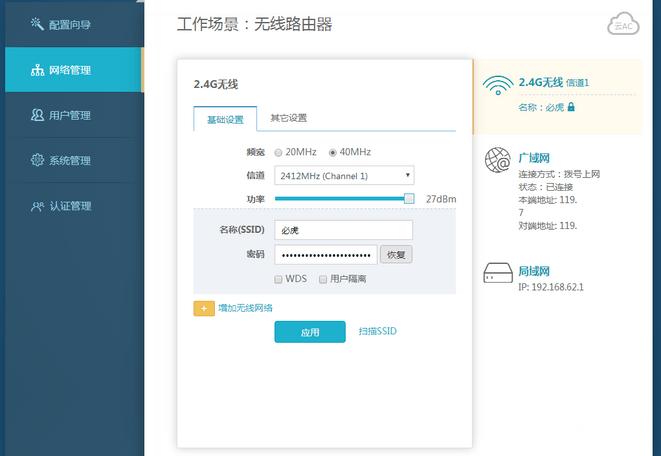Open the 用户管理 menu item
The height and width of the screenshot is (456, 661).
point(74,115)
